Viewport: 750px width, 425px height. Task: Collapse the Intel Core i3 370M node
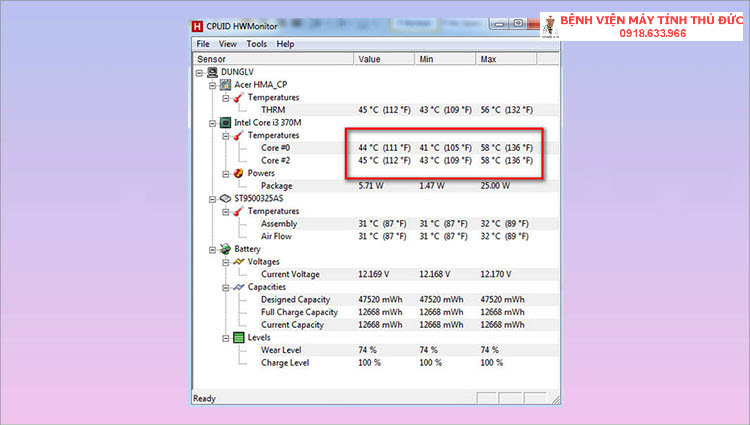212,123
